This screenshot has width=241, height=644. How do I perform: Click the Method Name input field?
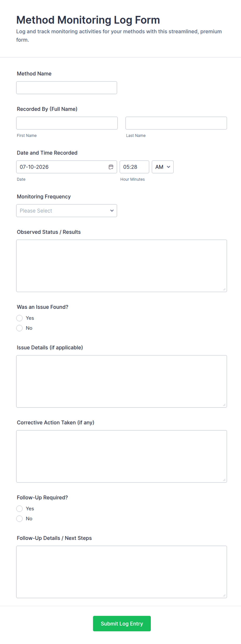click(x=67, y=88)
